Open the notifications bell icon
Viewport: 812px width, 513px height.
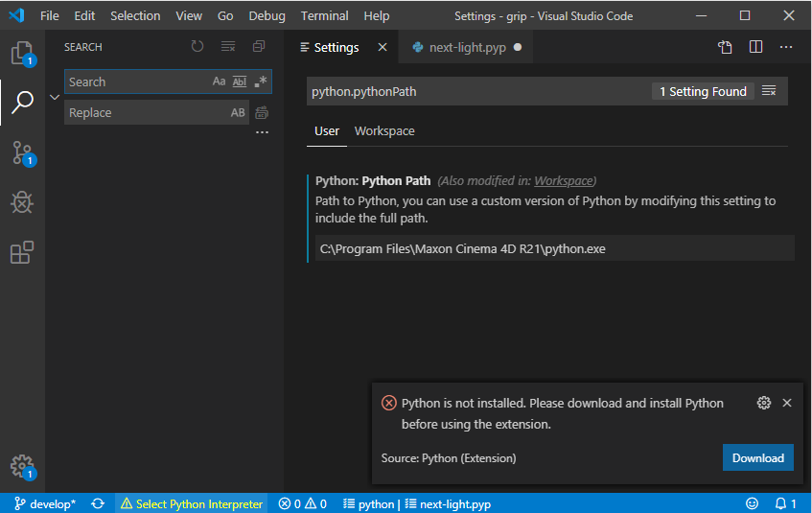pyautogui.click(x=785, y=503)
